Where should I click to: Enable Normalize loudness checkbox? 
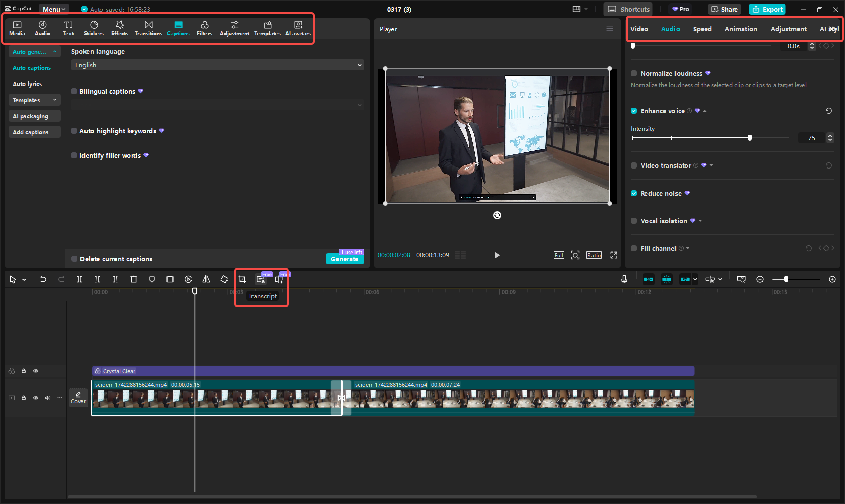634,73
